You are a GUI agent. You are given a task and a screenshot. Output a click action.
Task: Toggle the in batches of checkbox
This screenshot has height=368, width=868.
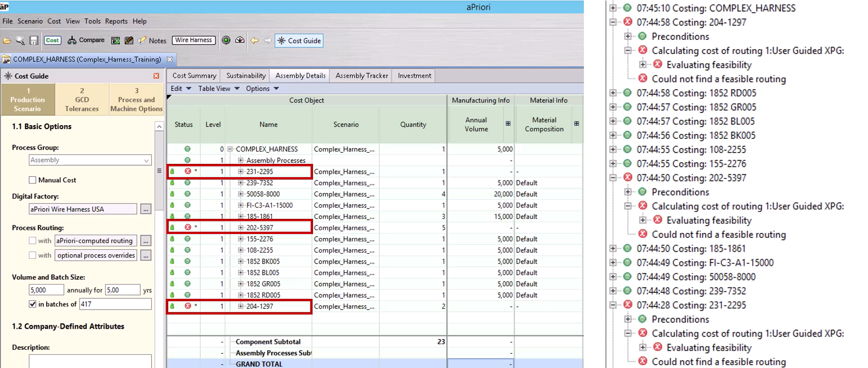pyautogui.click(x=32, y=304)
